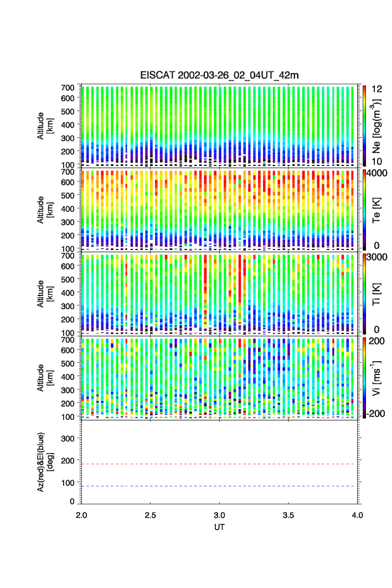Screen dimensions: 392x588
Task: Click the 2.0 tick label on UT axis
Action: click(81, 515)
